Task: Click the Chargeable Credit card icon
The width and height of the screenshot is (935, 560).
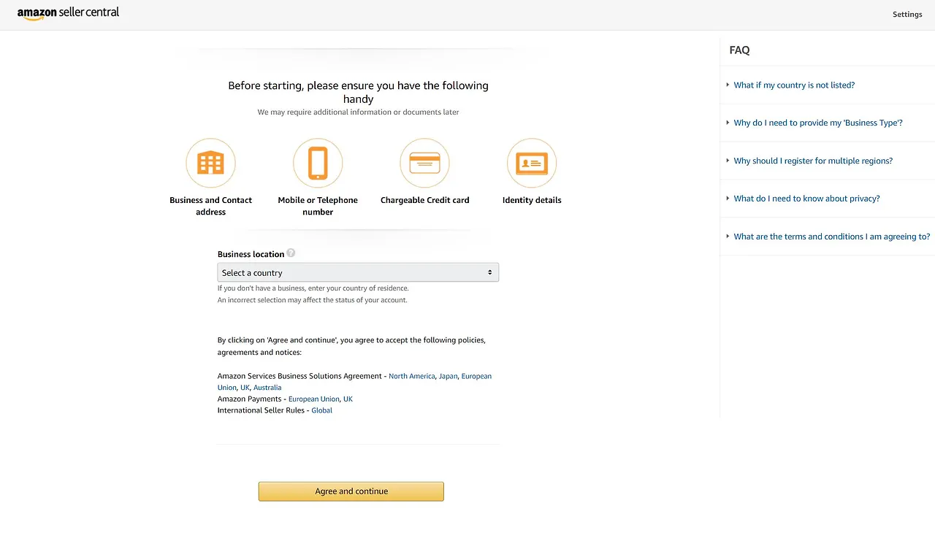Action: tap(424, 163)
